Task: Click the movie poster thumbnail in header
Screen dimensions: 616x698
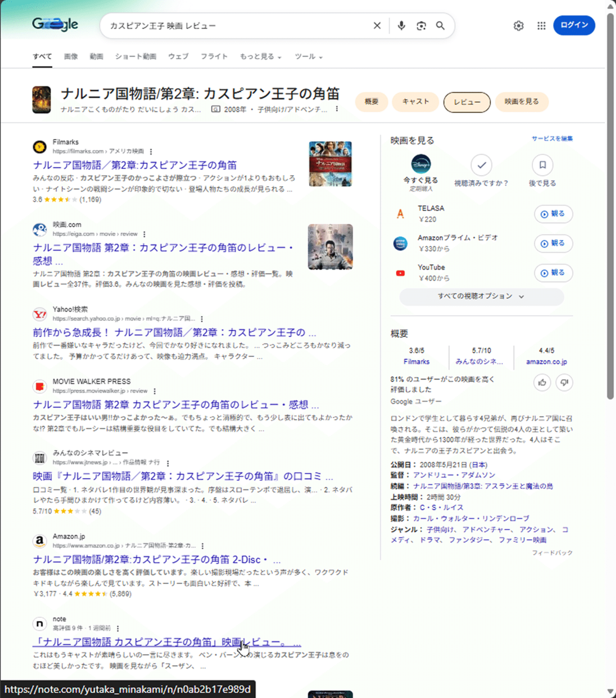Action: (41, 100)
